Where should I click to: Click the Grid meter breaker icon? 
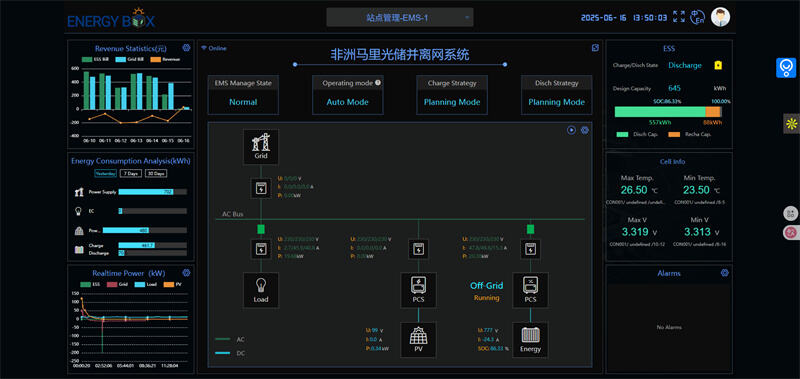pyautogui.click(x=261, y=188)
